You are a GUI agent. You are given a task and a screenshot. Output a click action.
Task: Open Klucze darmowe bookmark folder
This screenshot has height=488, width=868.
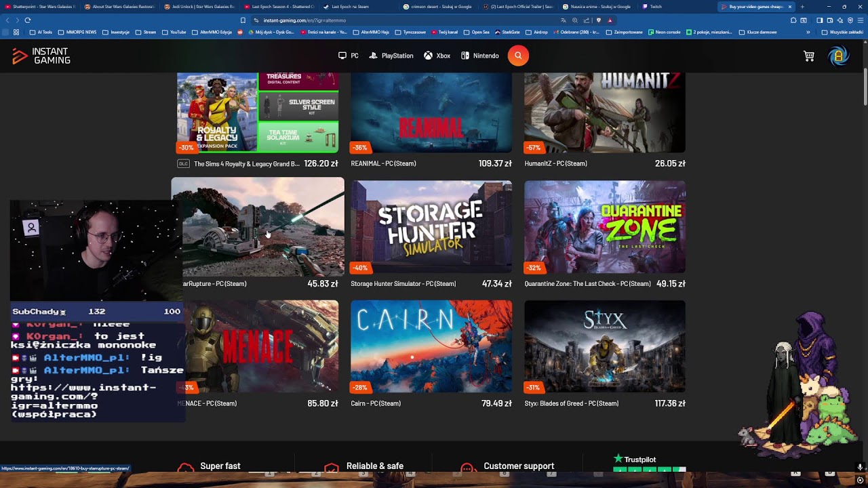tap(758, 32)
